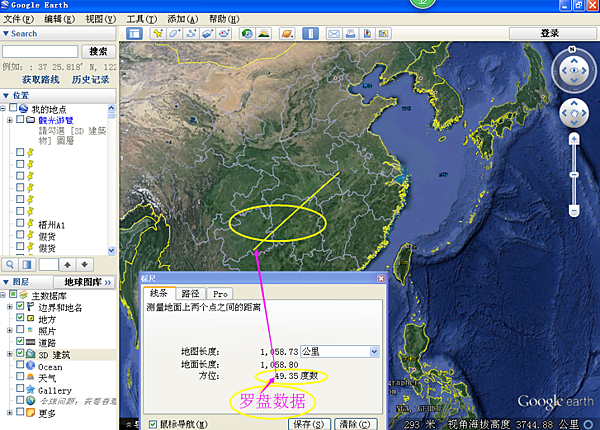Viewport: 600px width, 430px height.
Task: Open the 地球图库 button
Action: [85, 282]
